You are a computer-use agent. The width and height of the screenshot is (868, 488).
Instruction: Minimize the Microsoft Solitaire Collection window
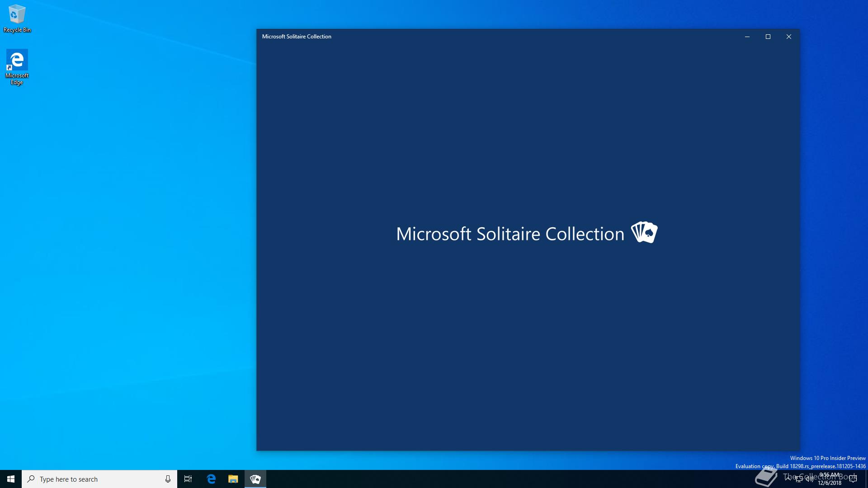747,37
